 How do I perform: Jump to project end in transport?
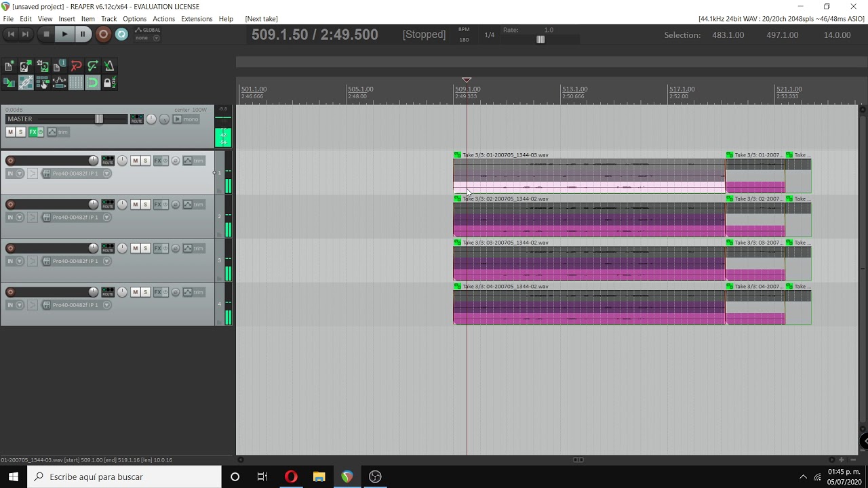point(25,34)
